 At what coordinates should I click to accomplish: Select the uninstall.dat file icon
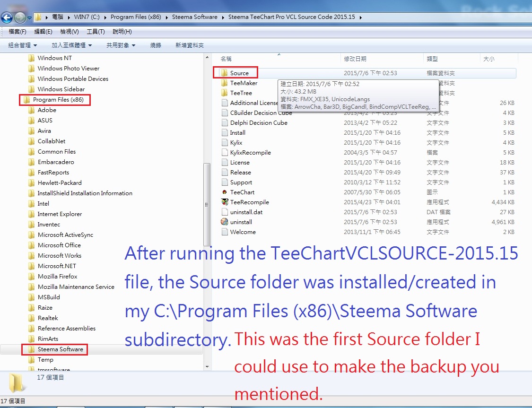(x=224, y=212)
